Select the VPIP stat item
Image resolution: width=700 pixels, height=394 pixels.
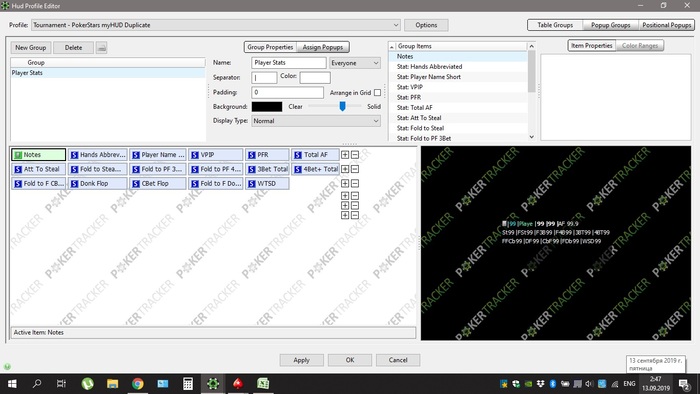click(x=216, y=154)
